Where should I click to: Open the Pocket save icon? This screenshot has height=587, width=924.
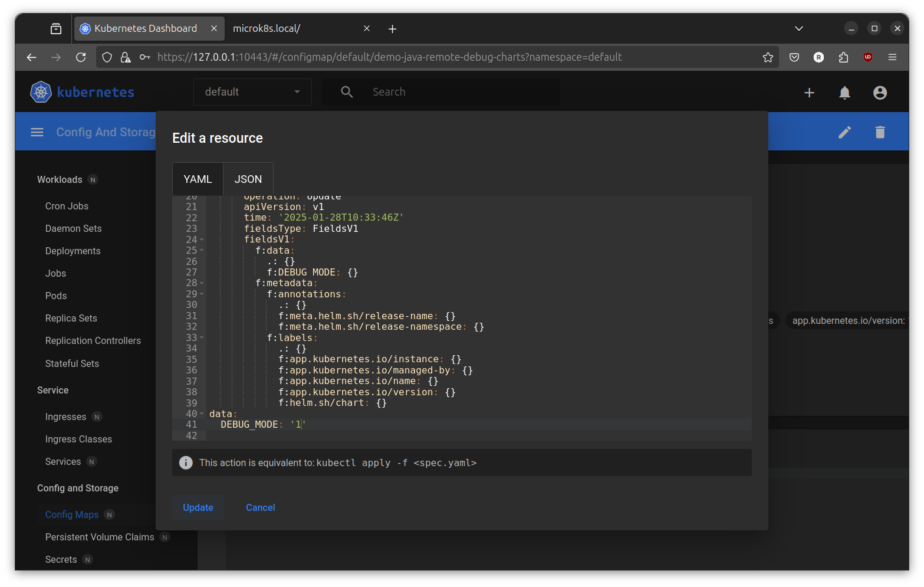click(794, 57)
